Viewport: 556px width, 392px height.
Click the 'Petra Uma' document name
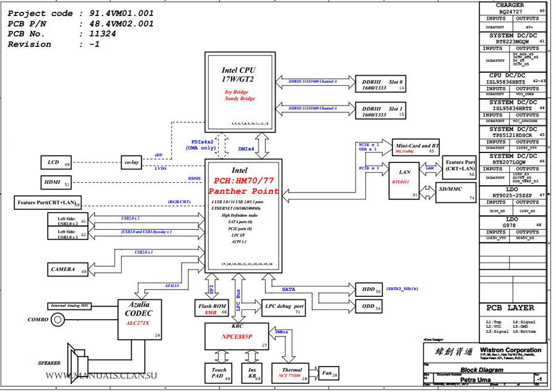[476, 380]
